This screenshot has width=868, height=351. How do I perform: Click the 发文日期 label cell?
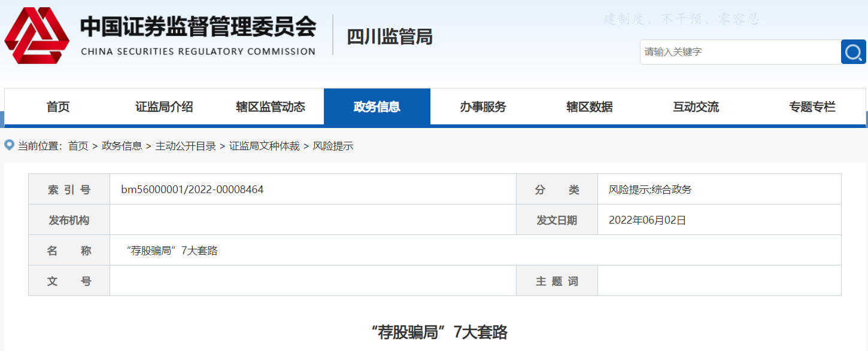tap(557, 220)
